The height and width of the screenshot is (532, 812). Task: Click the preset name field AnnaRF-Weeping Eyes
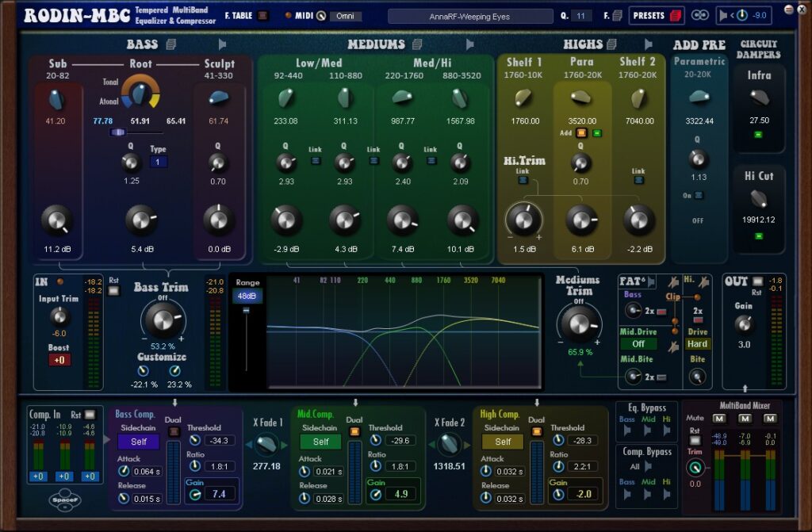click(469, 16)
